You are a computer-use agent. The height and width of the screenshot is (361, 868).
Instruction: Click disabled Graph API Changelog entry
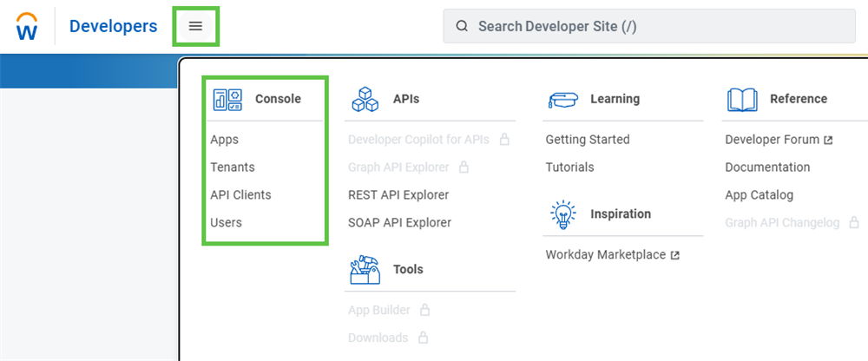click(782, 222)
